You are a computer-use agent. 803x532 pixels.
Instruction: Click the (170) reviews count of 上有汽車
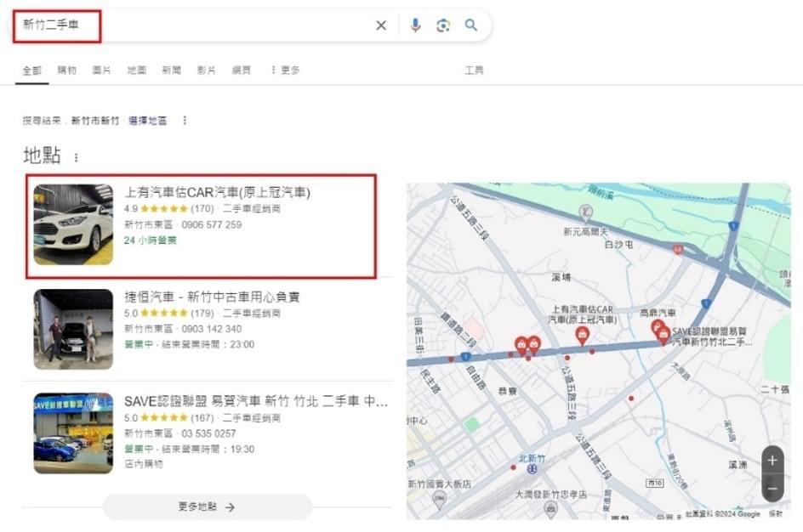click(x=202, y=209)
